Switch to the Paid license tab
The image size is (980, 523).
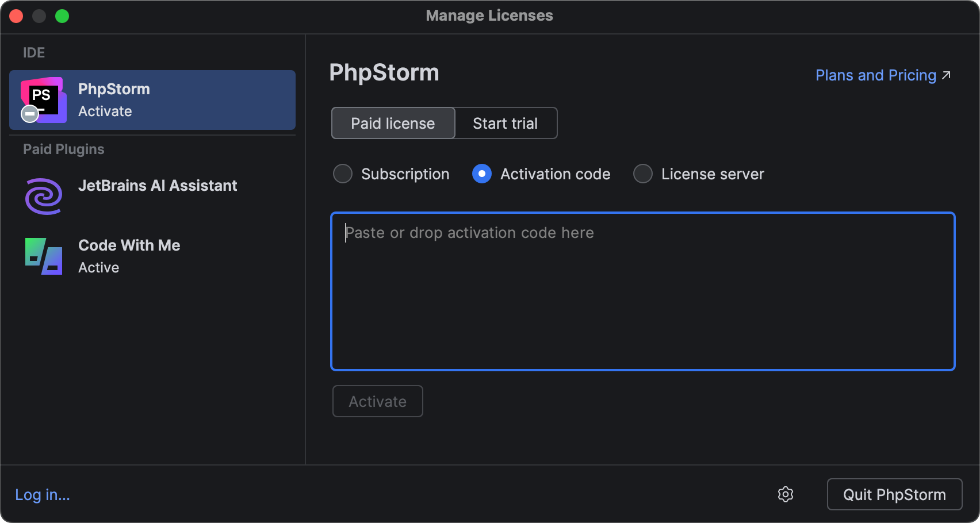pyautogui.click(x=393, y=123)
